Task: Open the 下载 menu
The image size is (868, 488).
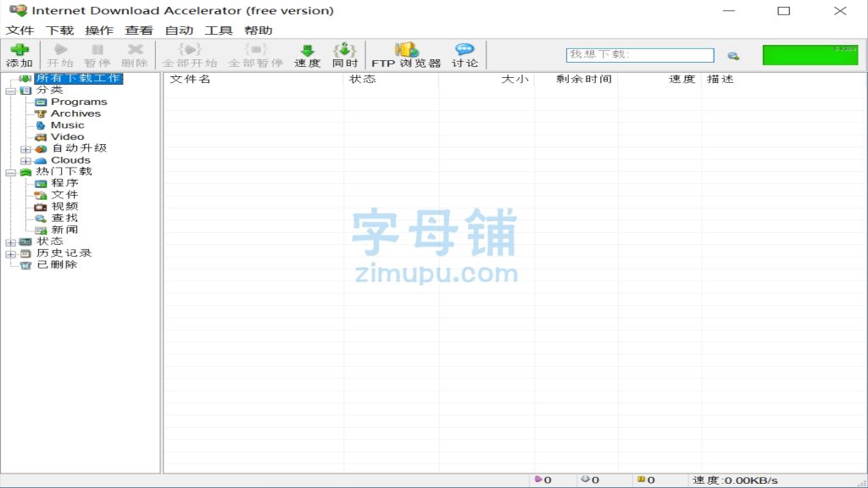Action: [x=60, y=30]
